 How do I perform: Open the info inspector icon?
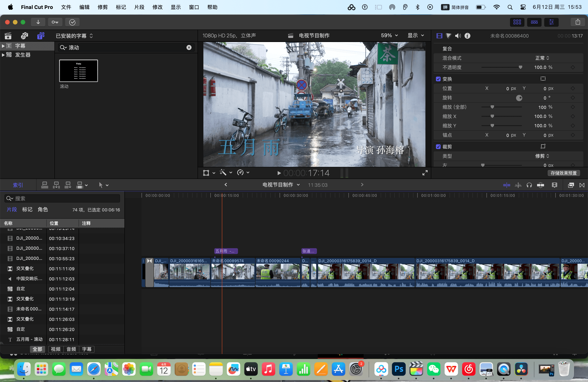(x=467, y=36)
